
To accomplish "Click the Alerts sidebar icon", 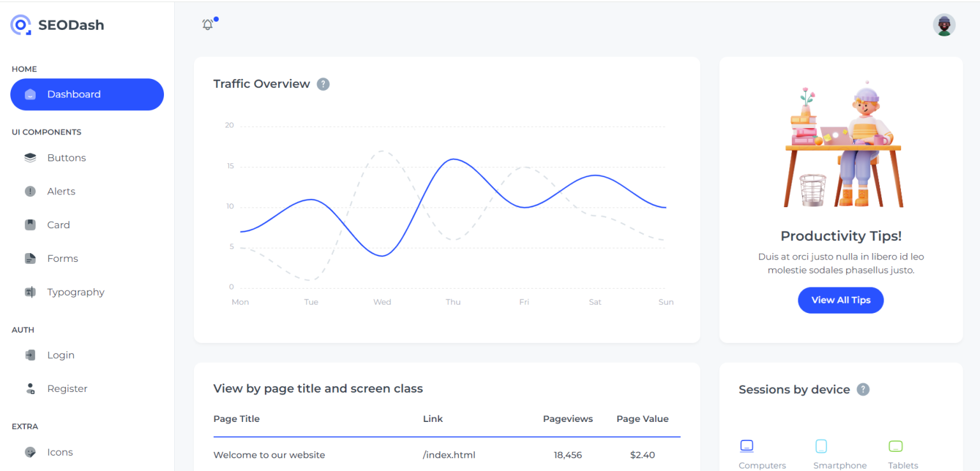I will (x=29, y=191).
